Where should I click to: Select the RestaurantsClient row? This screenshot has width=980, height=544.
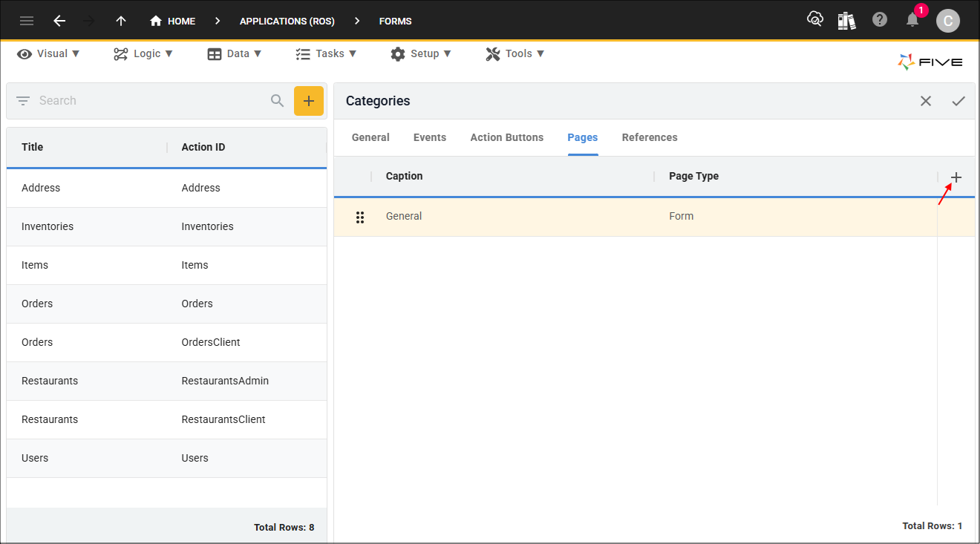(x=166, y=419)
